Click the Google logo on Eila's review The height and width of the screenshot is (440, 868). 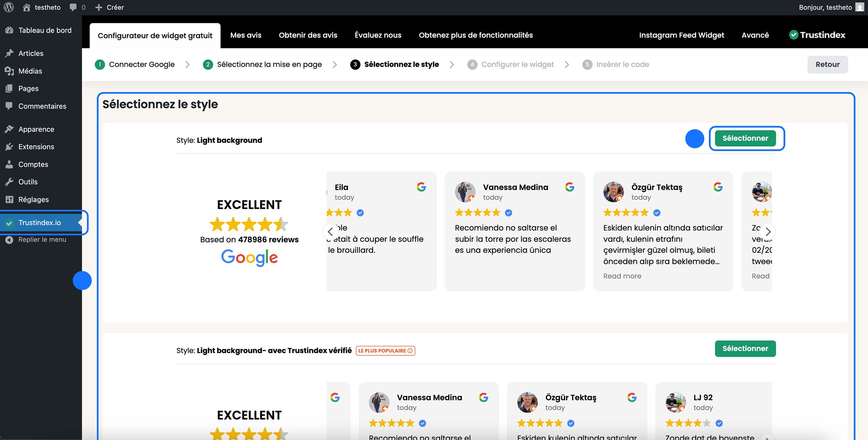pos(421,187)
